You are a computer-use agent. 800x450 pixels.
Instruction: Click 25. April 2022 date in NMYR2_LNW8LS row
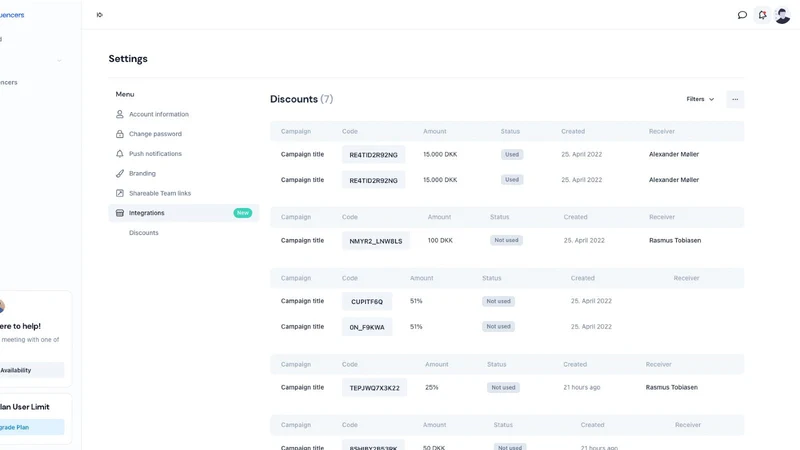(584, 240)
